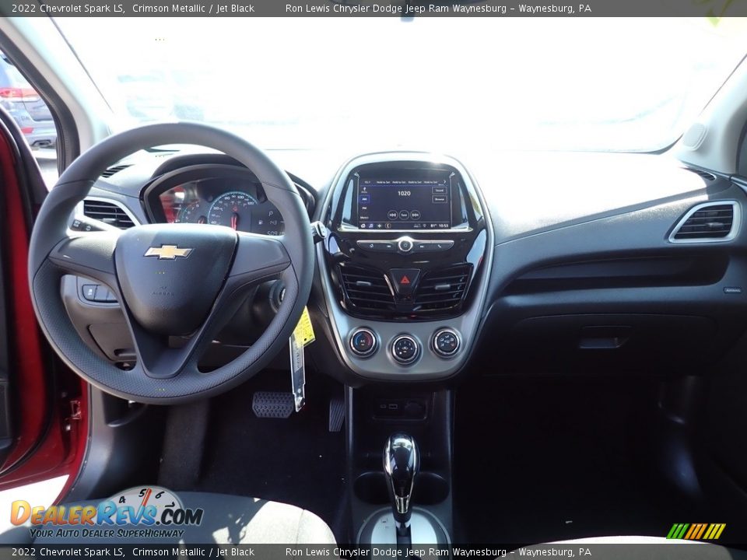
Task: Click the glove box latch handle
Action: coord(605,339)
